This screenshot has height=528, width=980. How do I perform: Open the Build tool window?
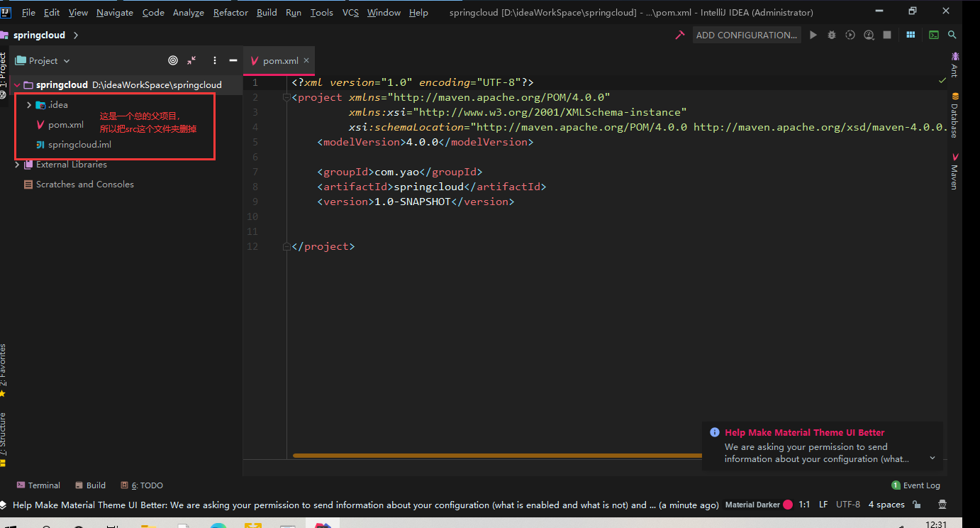tap(91, 485)
